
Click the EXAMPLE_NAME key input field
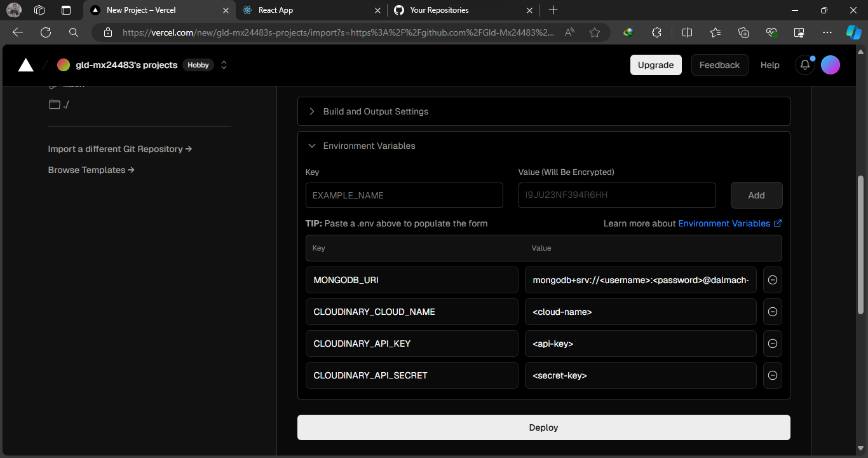[404, 195]
